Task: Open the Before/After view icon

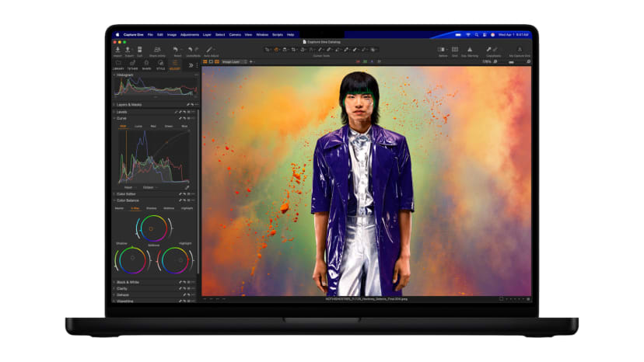Action: coord(443,49)
